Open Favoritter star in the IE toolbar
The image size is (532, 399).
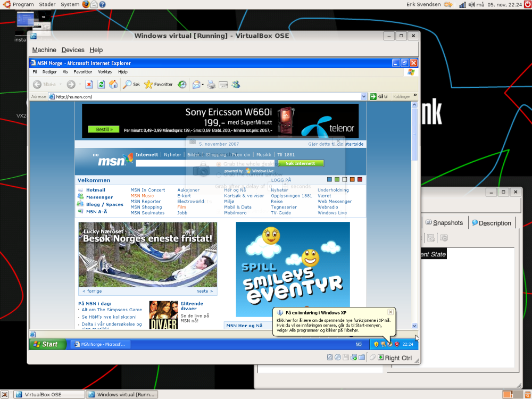click(158, 85)
